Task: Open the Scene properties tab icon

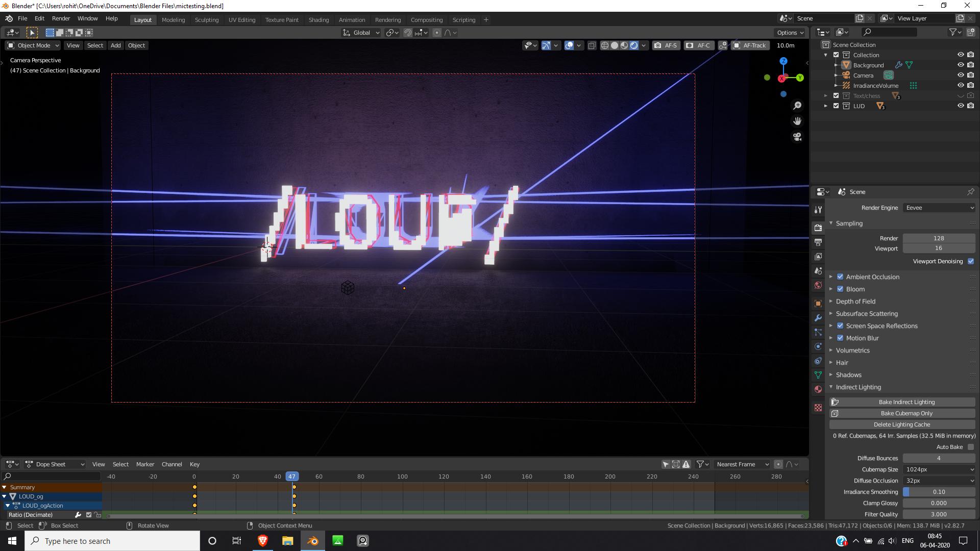Action: click(x=818, y=271)
